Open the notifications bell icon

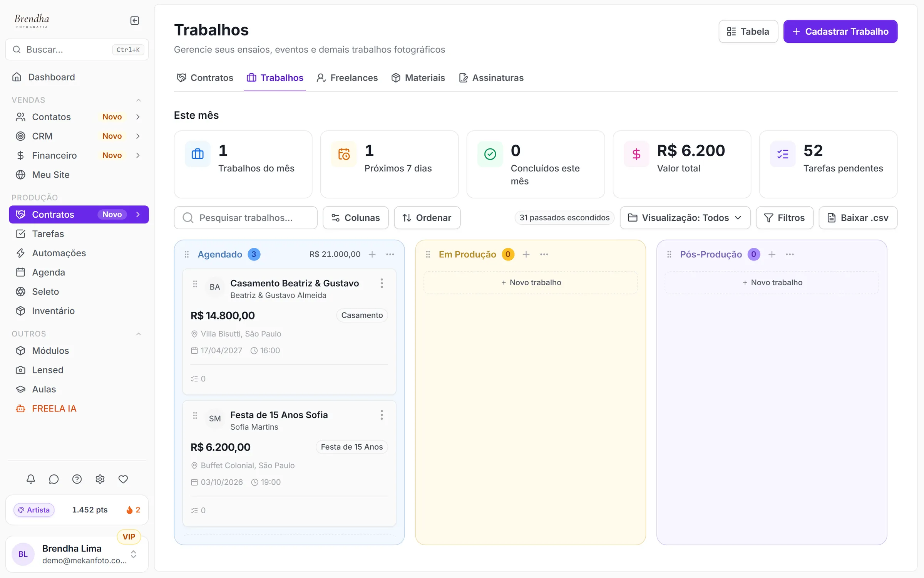[31, 479]
